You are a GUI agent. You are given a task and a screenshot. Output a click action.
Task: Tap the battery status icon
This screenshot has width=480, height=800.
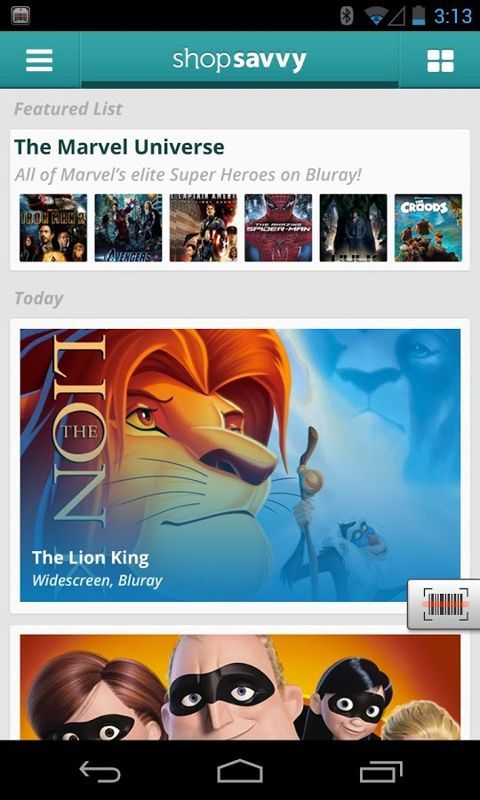(x=419, y=16)
